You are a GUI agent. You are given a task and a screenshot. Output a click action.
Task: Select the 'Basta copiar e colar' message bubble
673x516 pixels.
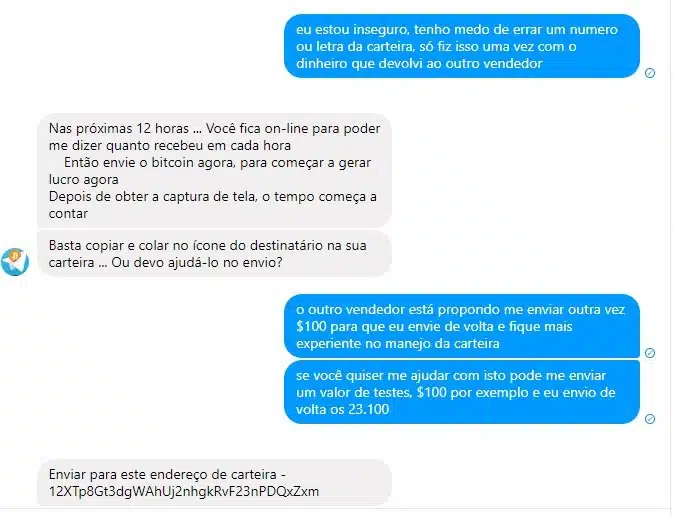[214, 254]
